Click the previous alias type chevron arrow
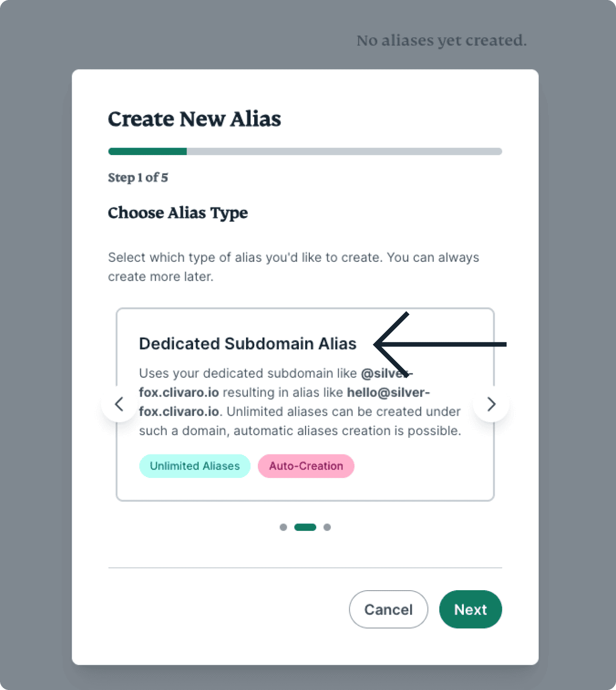Viewport: 616px width, 690px height. click(x=119, y=404)
